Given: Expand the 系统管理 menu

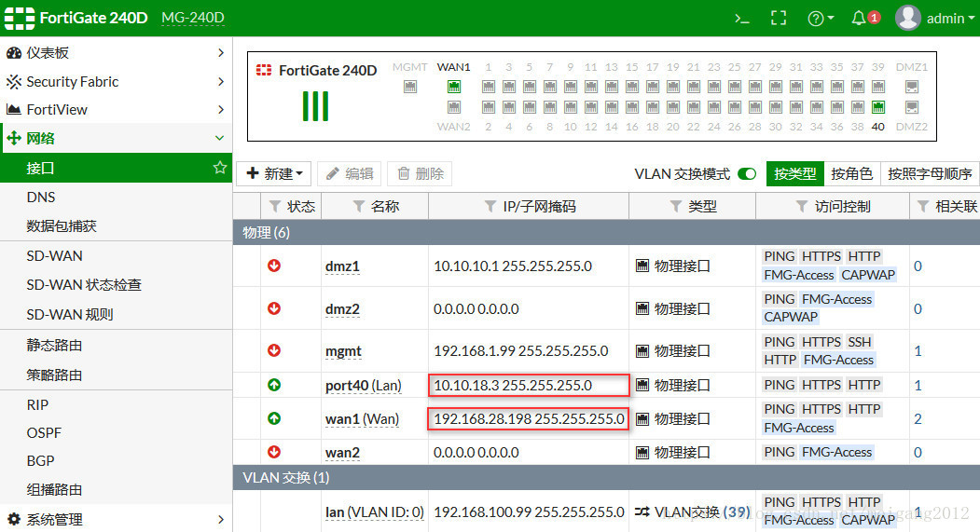Looking at the screenshot, I should tap(117, 519).
